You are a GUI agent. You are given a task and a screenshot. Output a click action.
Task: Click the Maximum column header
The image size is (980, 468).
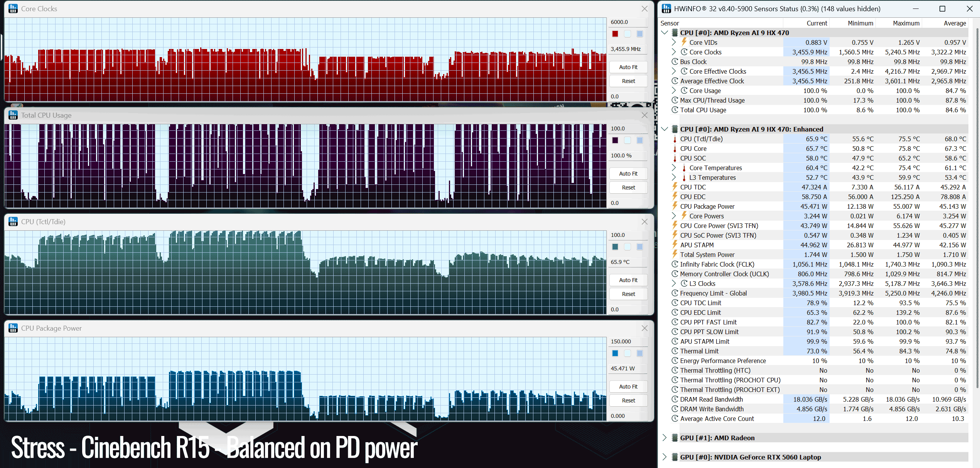click(x=899, y=23)
